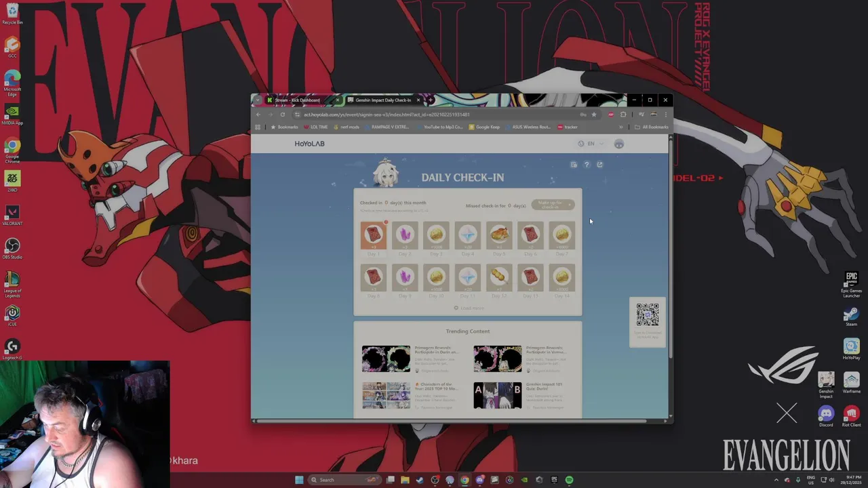
Task: Click the taskbar Search box
Action: pos(344,480)
